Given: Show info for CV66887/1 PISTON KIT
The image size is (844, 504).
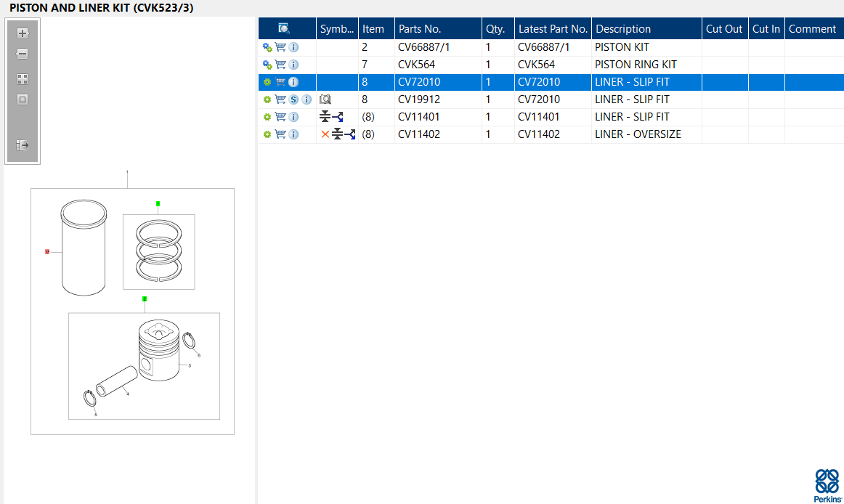Looking at the screenshot, I should [293, 47].
